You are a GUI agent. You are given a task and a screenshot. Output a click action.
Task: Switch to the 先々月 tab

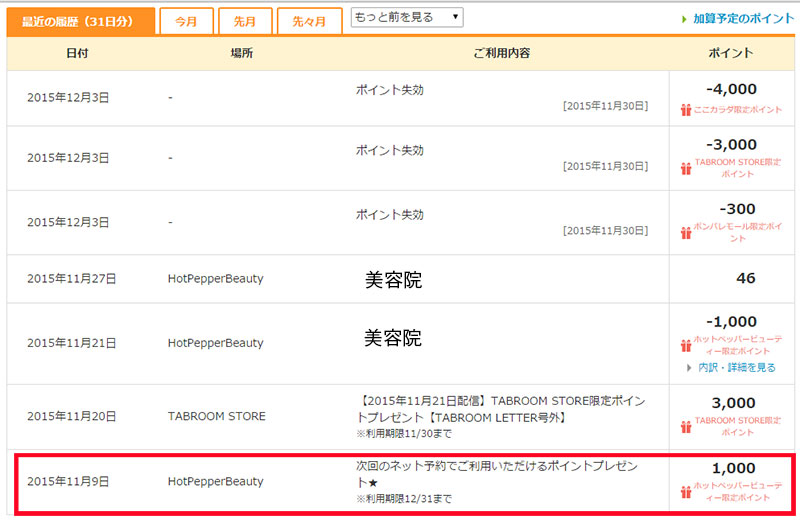pyautogui.click(x=309, y=21)
